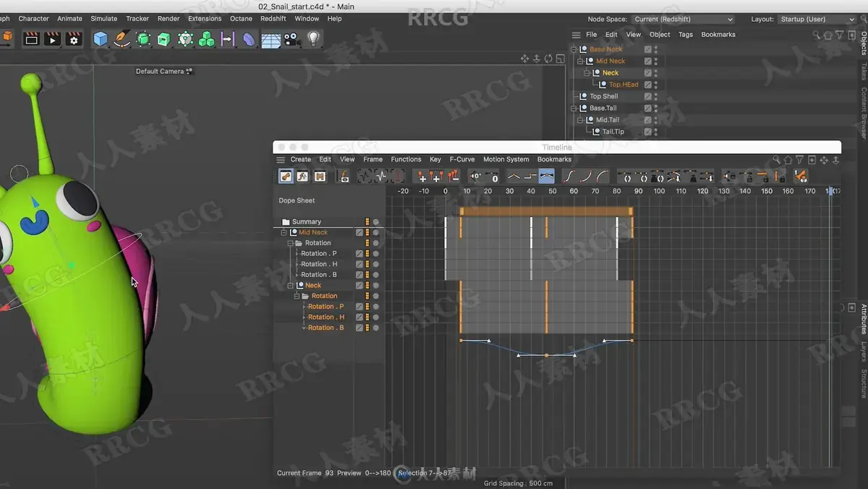Open Edit Render Settings gear clapperboard
Screen dimensions: 868x489
click(74, 38)
